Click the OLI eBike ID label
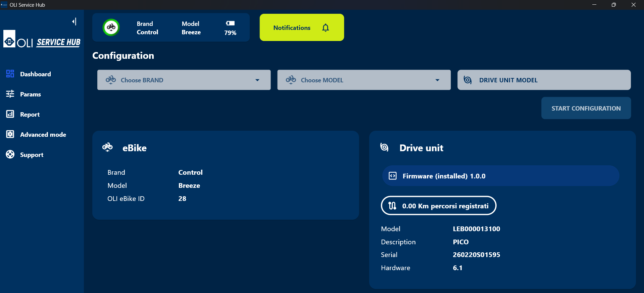The image size is (644, 293). pos(126,199)
